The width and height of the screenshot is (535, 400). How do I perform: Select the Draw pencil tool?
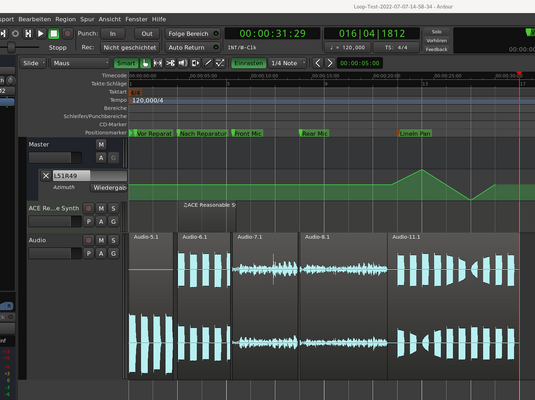tap(208, 63)
